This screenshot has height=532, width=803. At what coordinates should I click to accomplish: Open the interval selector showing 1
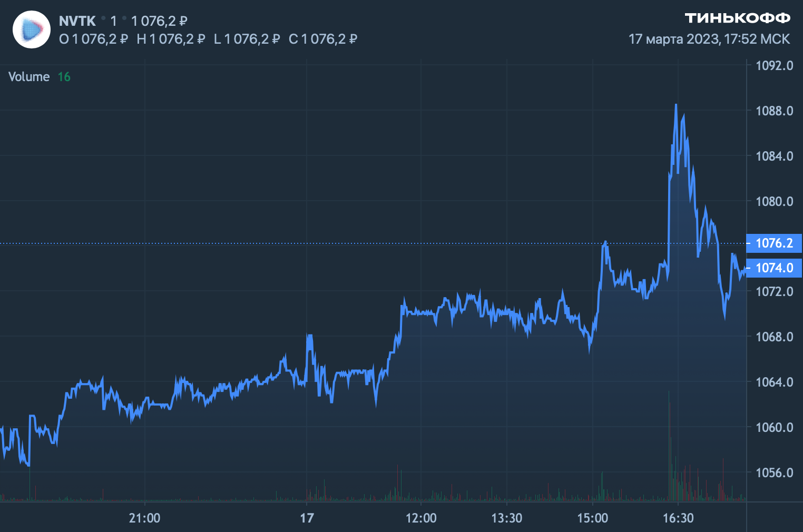click(113, 21)
